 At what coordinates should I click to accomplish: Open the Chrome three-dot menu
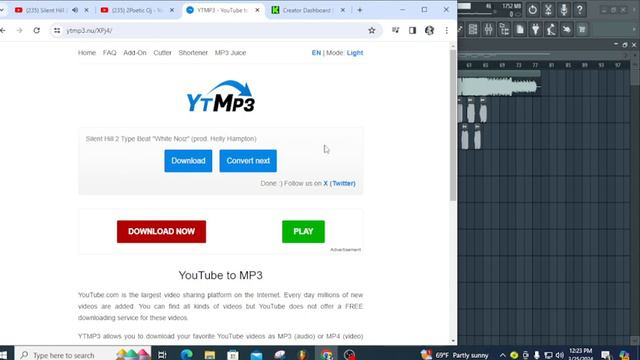[447, 31]
